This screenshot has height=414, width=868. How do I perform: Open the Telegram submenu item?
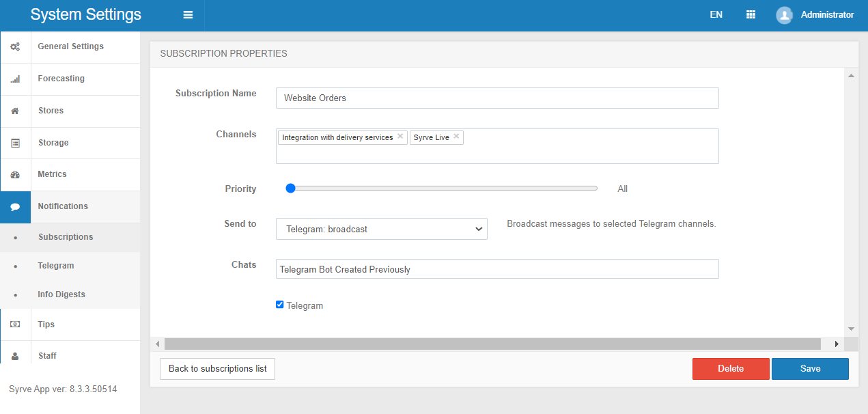(x=56, y=266)
